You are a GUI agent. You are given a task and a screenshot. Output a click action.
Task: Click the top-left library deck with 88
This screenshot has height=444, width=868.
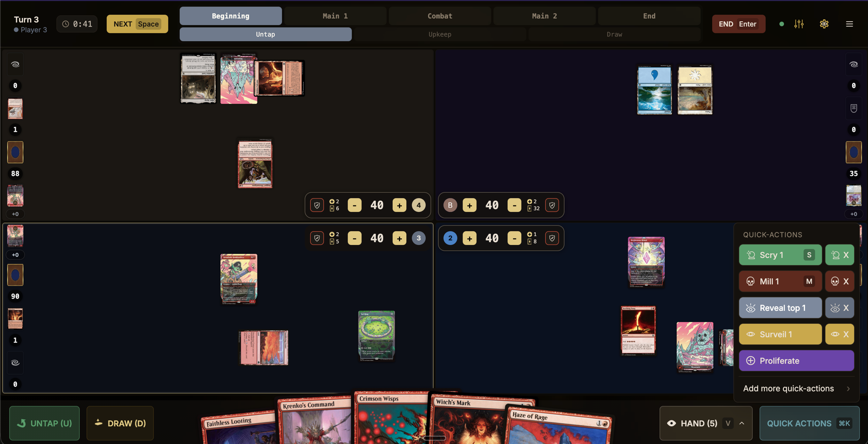click(x=15, y=152)
